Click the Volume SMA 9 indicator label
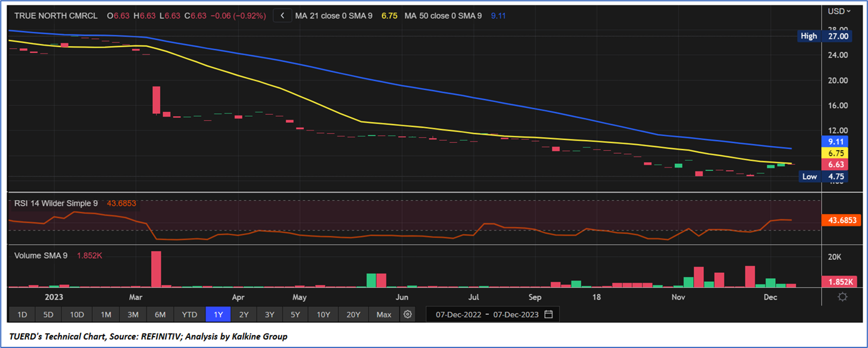 tap(40, 256)
